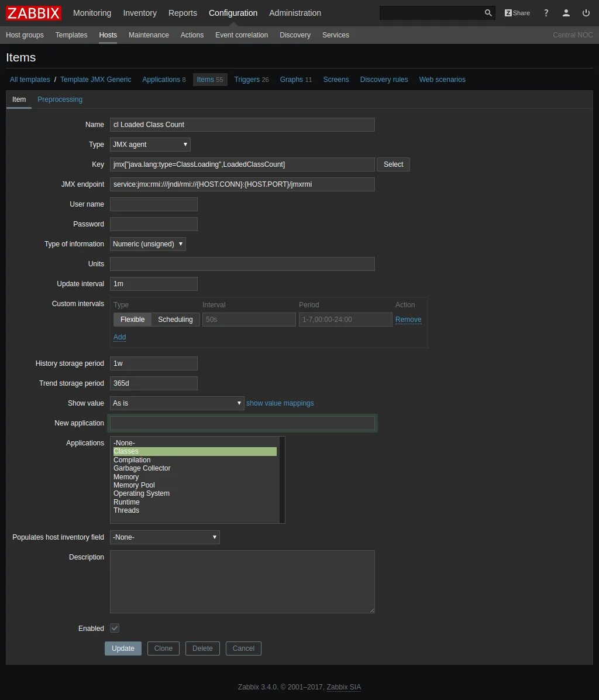The image size is (599, 700).
Task: Switch to the Preprocessing tab
Action: (x=60, y=99)
